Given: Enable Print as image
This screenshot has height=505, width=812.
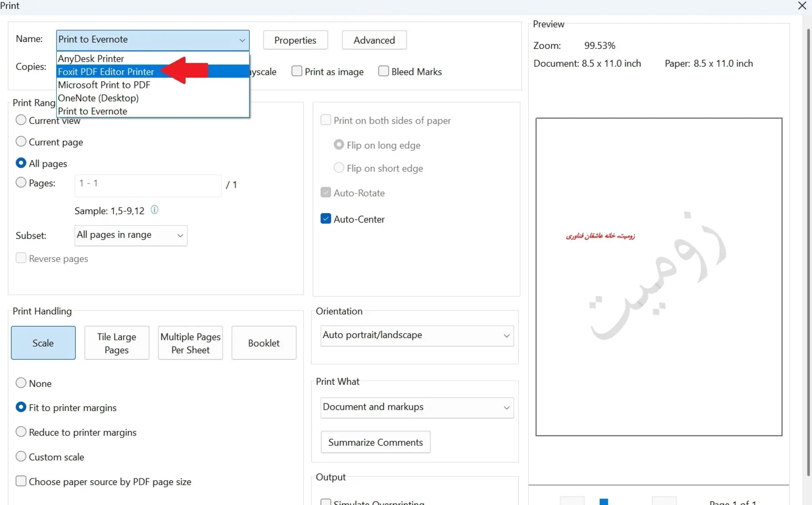Looking at the screenshot, I should coord(297,71).
